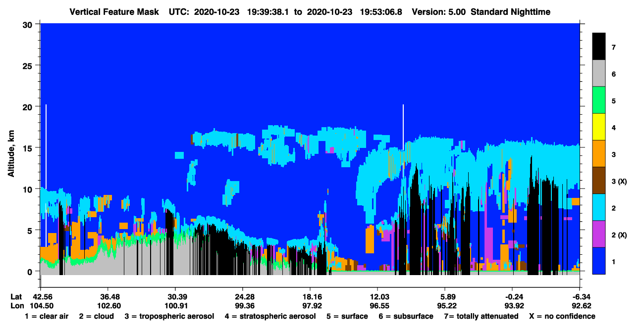Click the legend text '2 = cloud'
The width and height of the screenshot is (644, 330).
point(96,316)
